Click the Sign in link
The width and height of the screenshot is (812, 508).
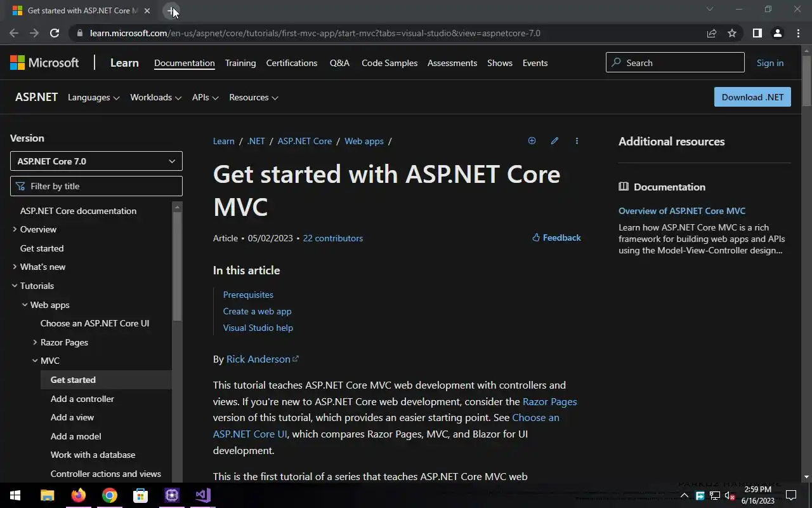pyautogui.click(x=770, y=63)
